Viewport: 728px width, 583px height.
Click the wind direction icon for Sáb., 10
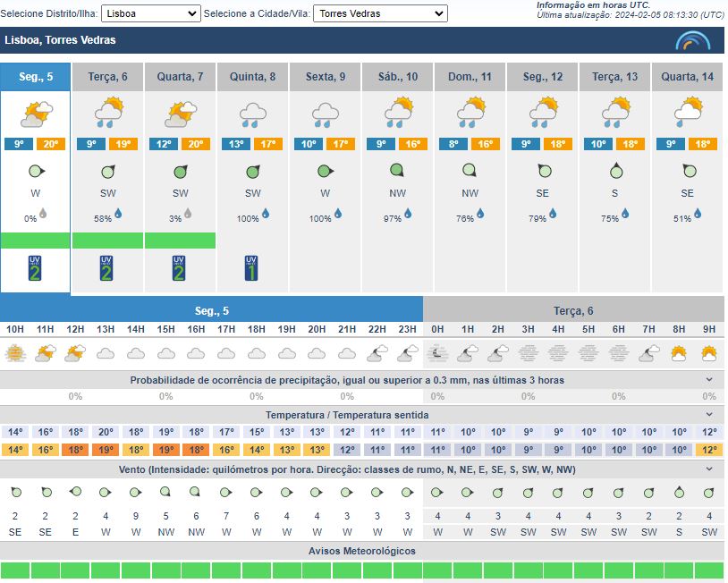click(x=398, y=171)
